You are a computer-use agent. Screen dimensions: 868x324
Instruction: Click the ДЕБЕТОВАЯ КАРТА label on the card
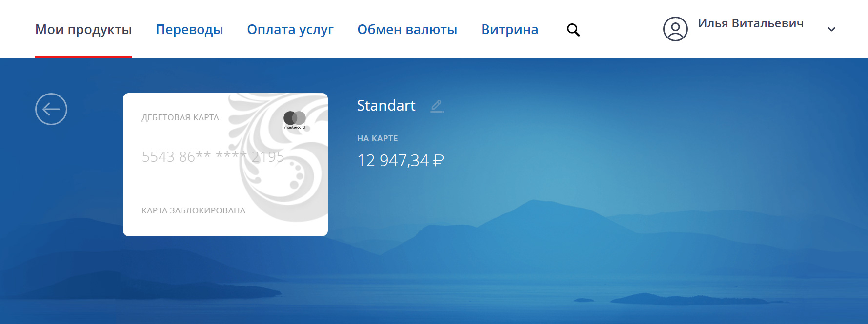click(180, 117)
